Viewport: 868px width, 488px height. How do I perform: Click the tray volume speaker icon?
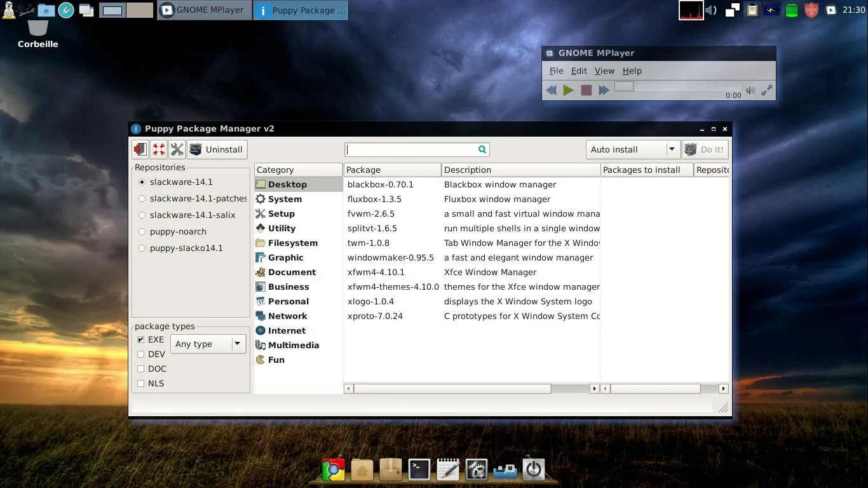click(x=712, y=10)
